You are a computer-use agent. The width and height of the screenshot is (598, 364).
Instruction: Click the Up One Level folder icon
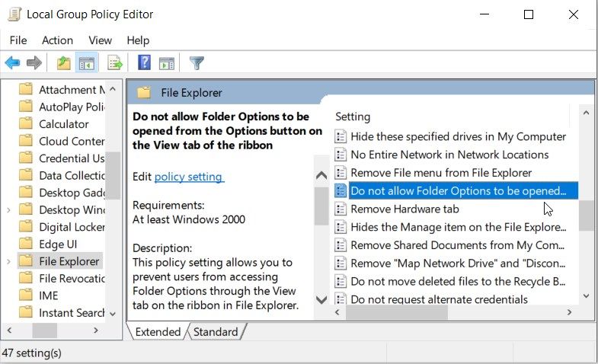63,62
